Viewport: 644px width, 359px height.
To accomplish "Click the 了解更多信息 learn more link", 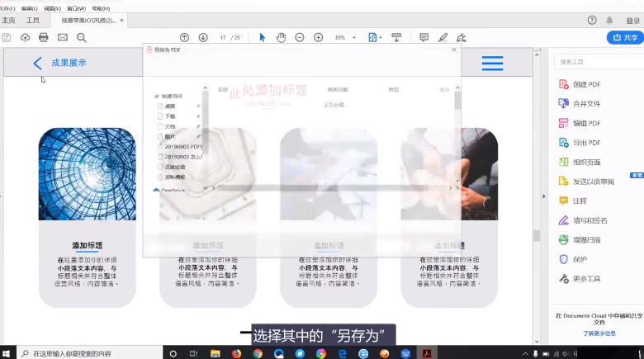I will pyautogui.click(x=599, y=333).
